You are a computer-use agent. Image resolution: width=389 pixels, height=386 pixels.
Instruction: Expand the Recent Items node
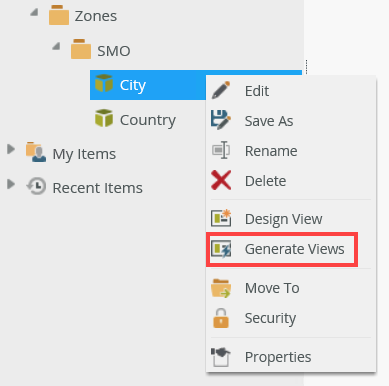[x=11, y=184]
